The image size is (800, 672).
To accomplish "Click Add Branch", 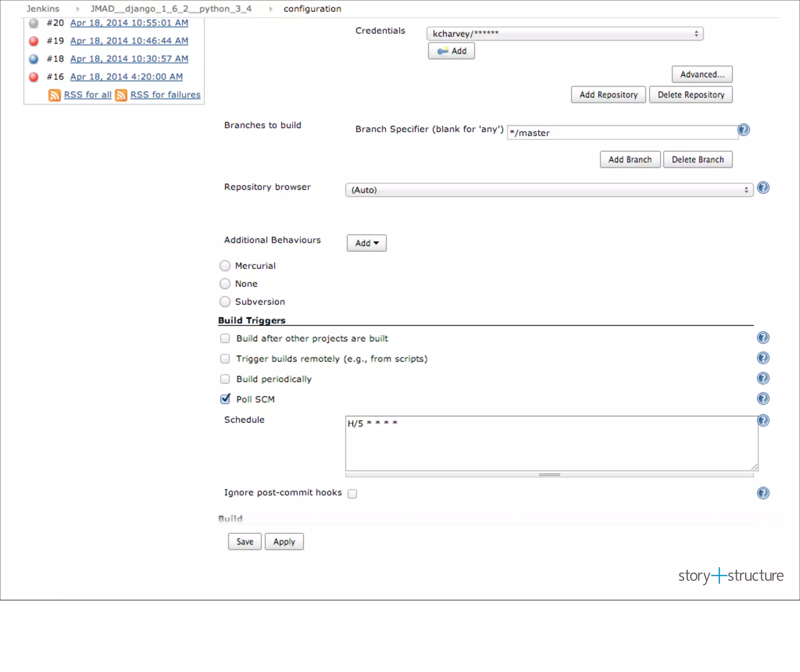I will pos(630,159).
